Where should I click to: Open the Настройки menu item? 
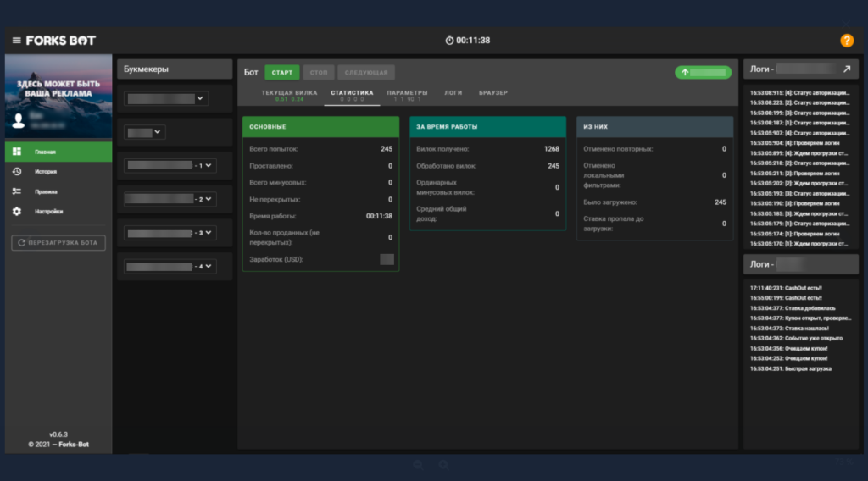click(58, 211)
